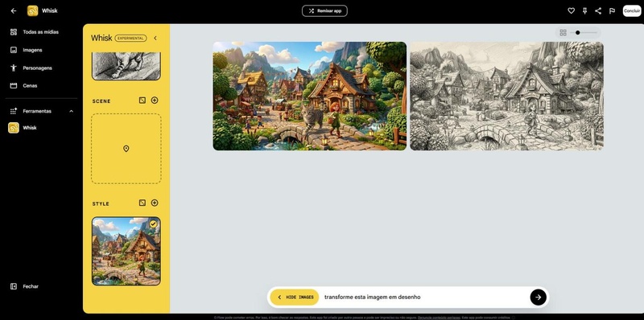Click the Fechar panel icon
This screenshot has width=644, height=320.
click(14, 286)
